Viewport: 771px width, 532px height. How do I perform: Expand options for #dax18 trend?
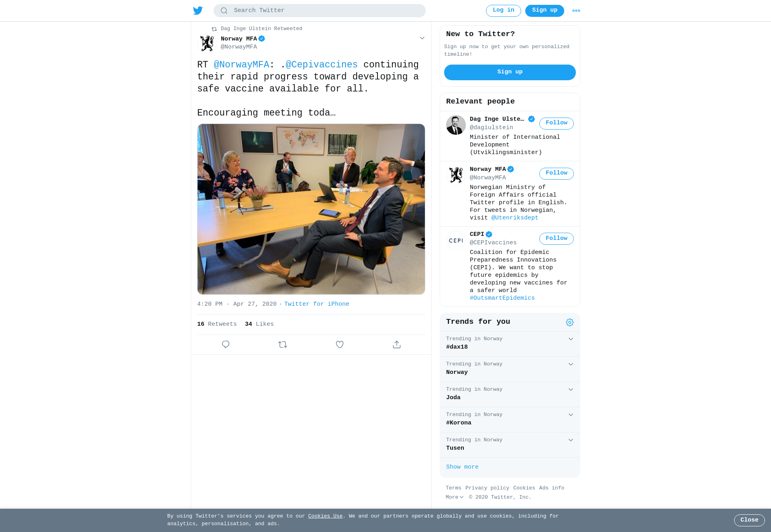pos(571,339)
